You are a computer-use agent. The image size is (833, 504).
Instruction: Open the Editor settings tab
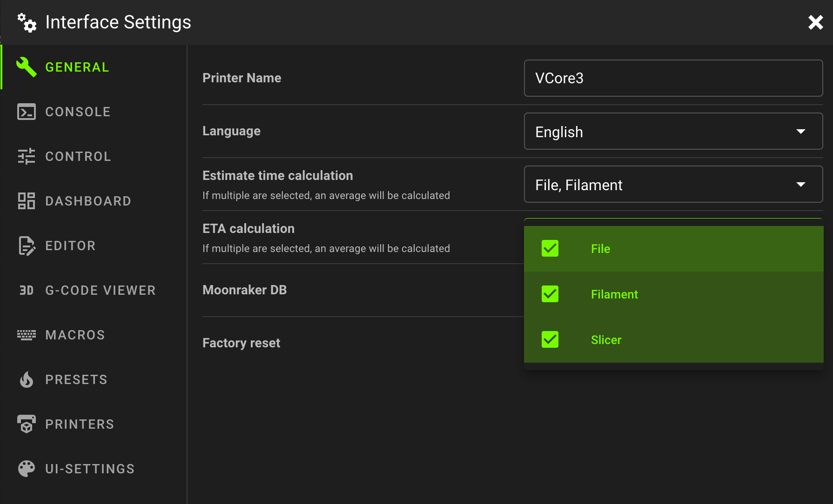(94, 245)
